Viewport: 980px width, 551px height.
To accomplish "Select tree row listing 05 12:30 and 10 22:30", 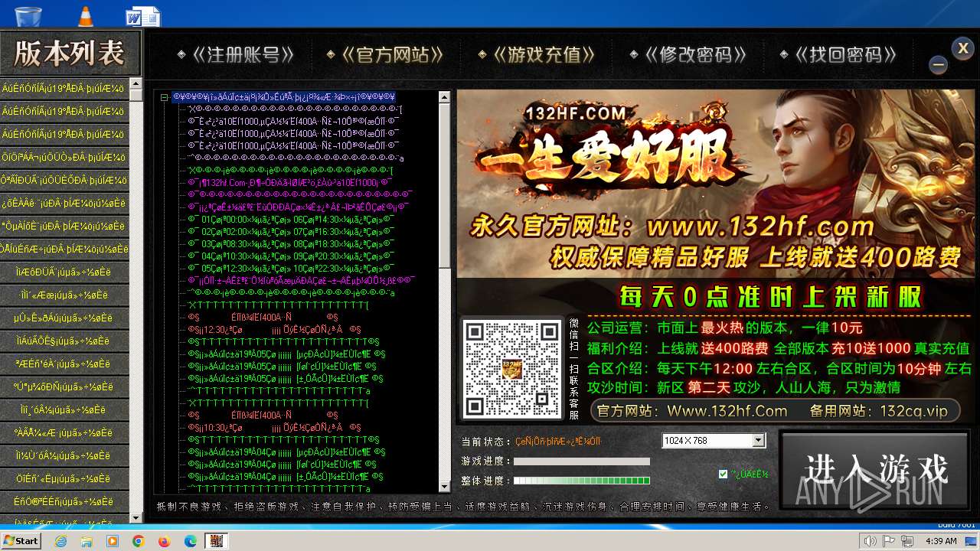I will (x=291, y=268).
